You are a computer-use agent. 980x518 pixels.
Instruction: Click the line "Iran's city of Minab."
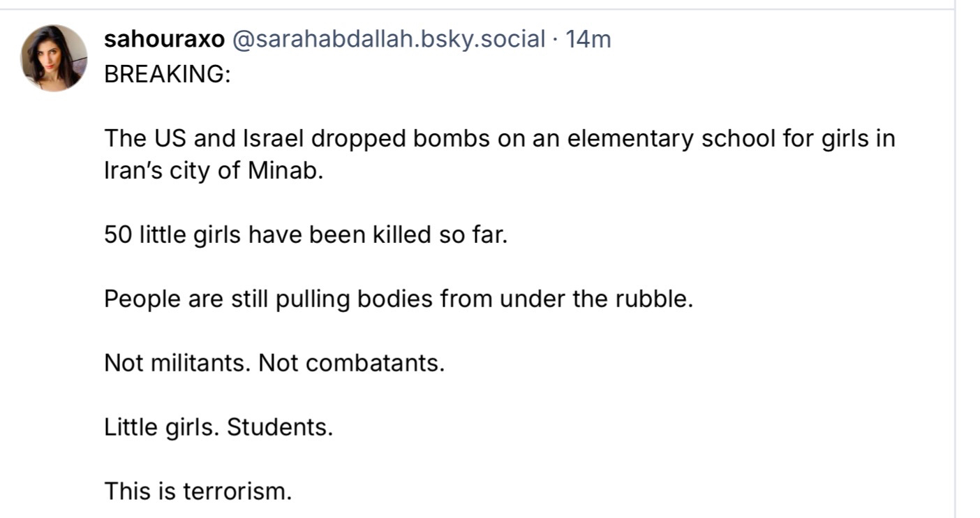pos(214,172)
